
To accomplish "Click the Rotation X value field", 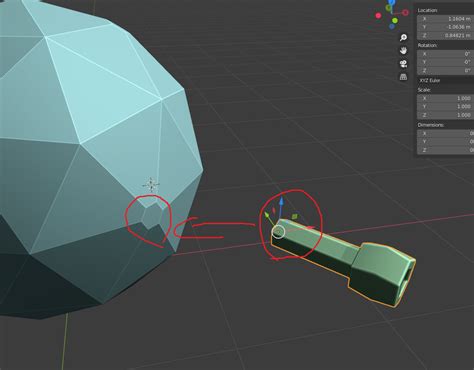I will pos(445,54).
